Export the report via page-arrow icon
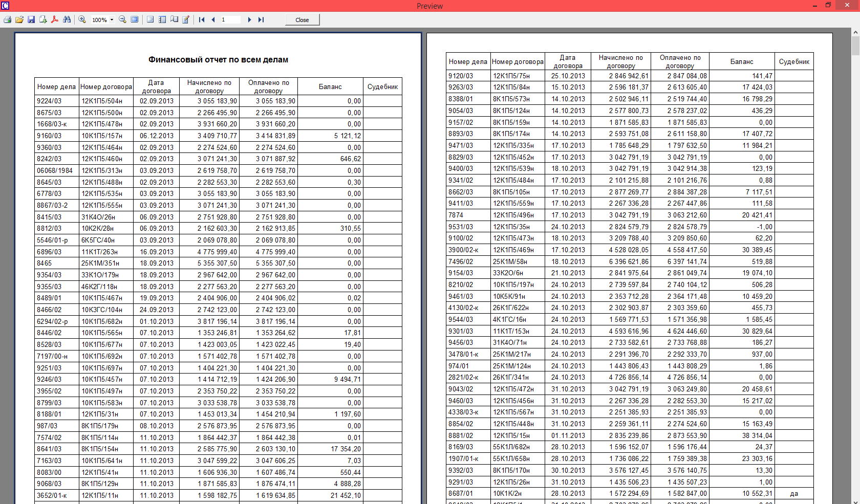 [x=43, y=20]
